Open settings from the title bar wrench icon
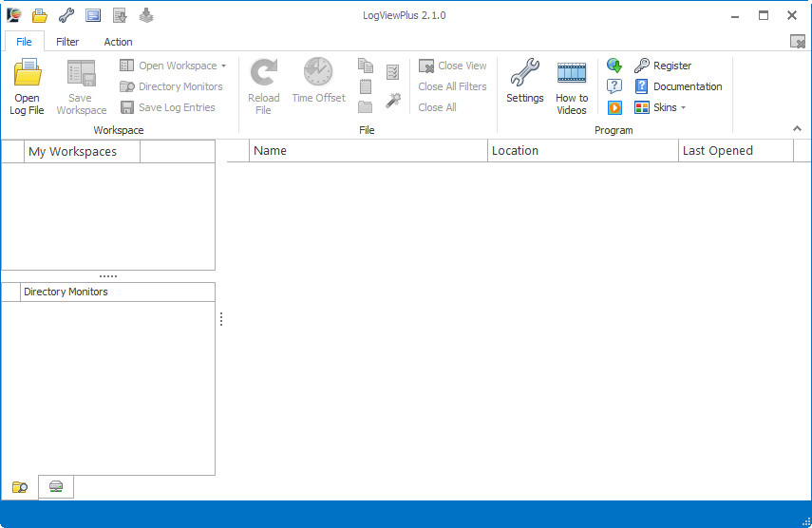Screen dimensions: 812x528 point(66,15)
